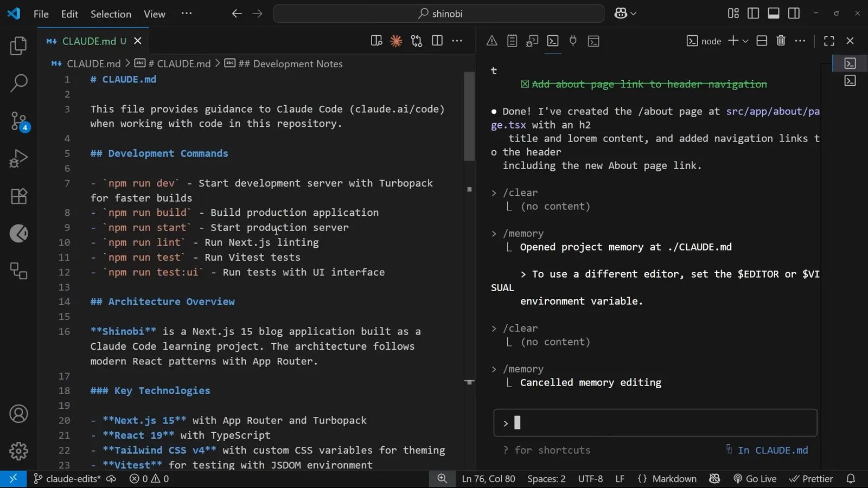The width and height of the screenshot is (868, 488).
Task: Open new terminal profile dropdown arrow
Action: [x=745, y=41]
